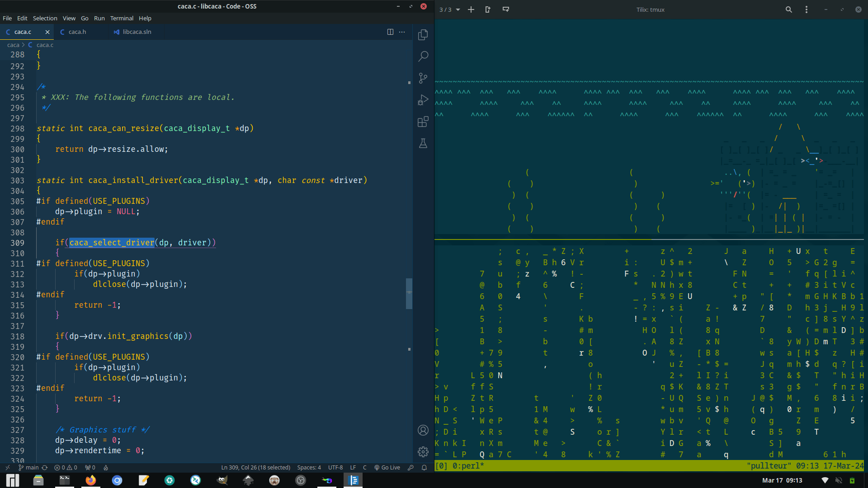Viewport: 868px width, 488px height.
Task: Toggle the Go Live server
Action: (x=387, y=467)
